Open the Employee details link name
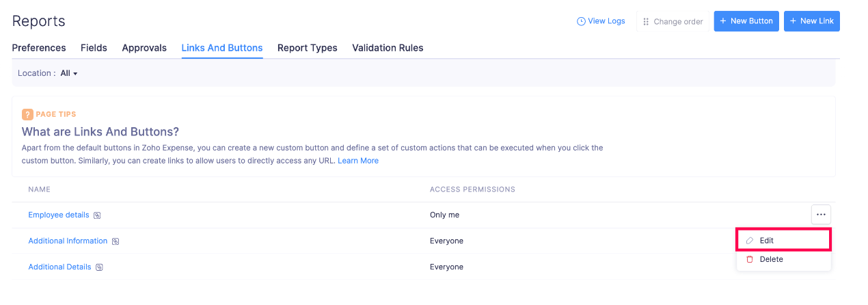This screenshot has width=868, height=305. (x=59, y=215)
